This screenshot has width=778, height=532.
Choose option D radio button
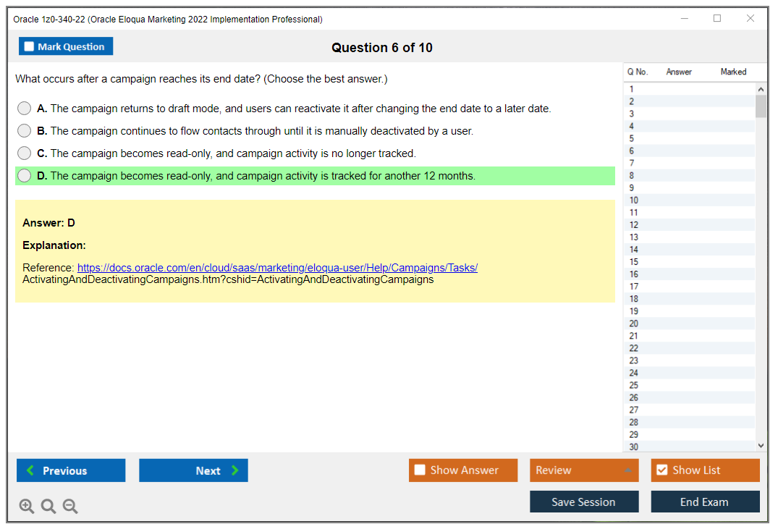pos(25,176)
